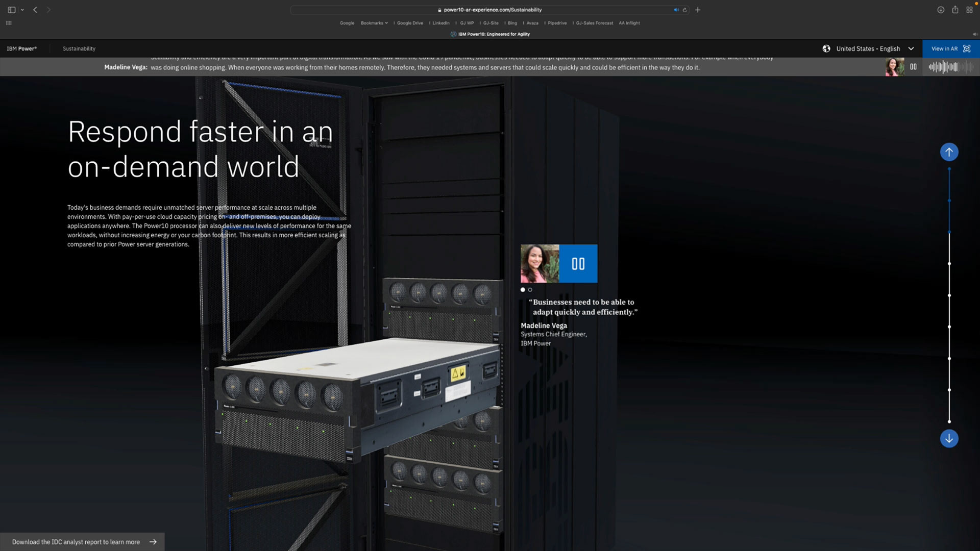Open the Sustainability navigation tab

pyautogui.click(x=79, y=48)
